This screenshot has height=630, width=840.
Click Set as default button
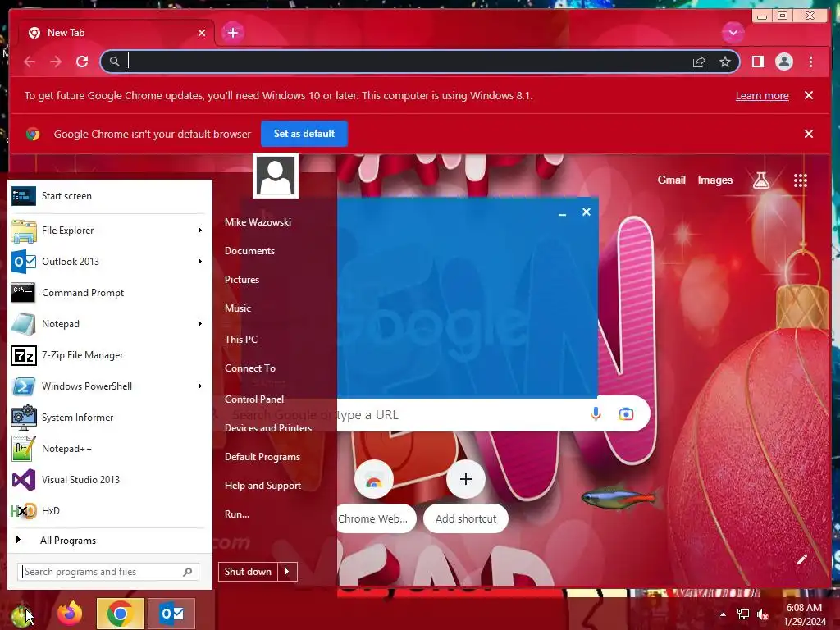coord(304,134)
